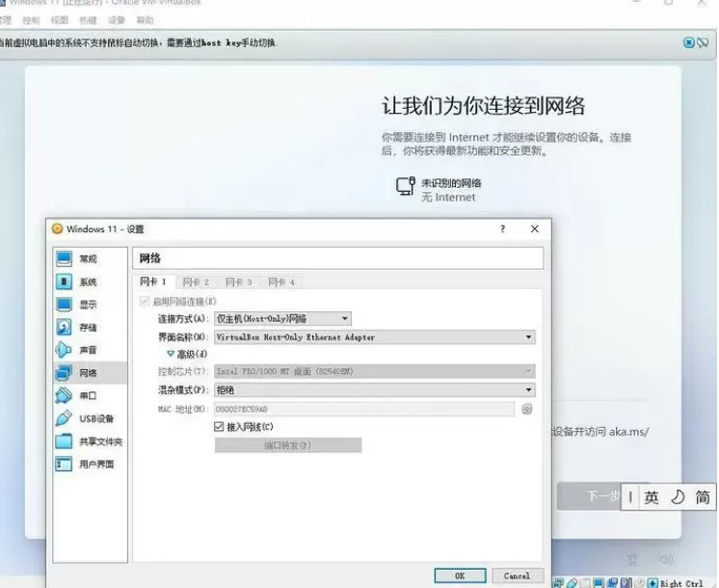Select the 共享文件夹 (Shared folders) icon
719x588 pixels.
point(64,441)
